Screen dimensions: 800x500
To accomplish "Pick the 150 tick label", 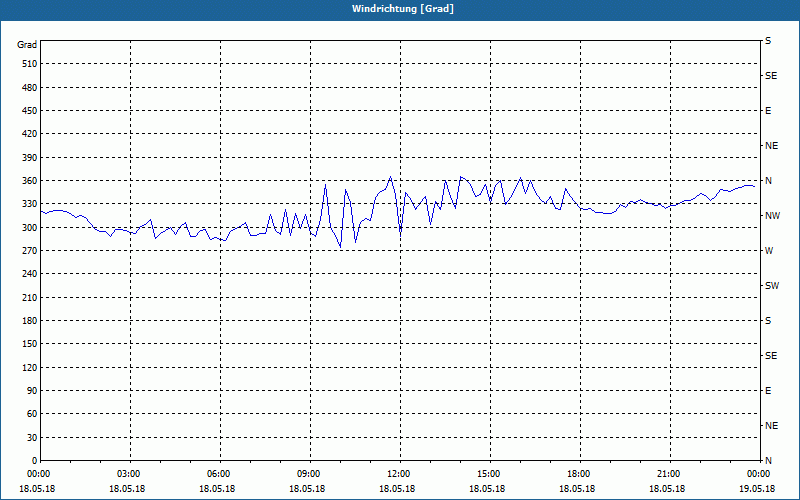I will (x=30, y=344).
